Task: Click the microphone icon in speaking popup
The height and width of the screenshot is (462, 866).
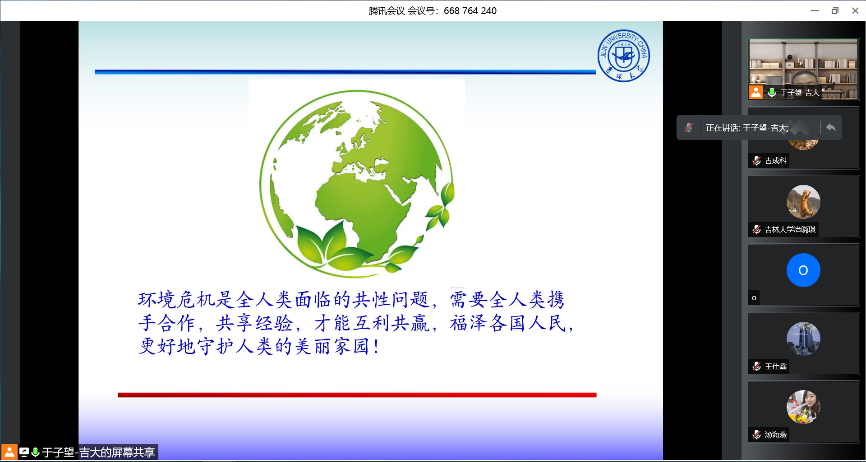Action: (x=689, y=128)
